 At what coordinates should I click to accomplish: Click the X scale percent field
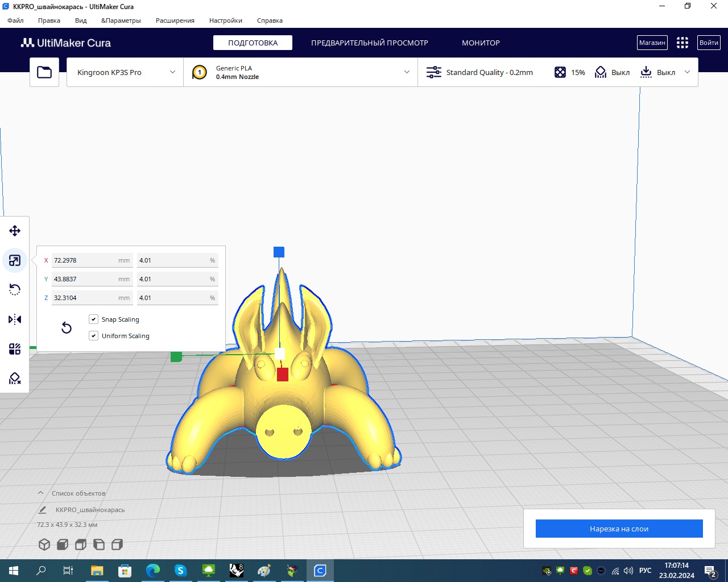coord(177,260)
